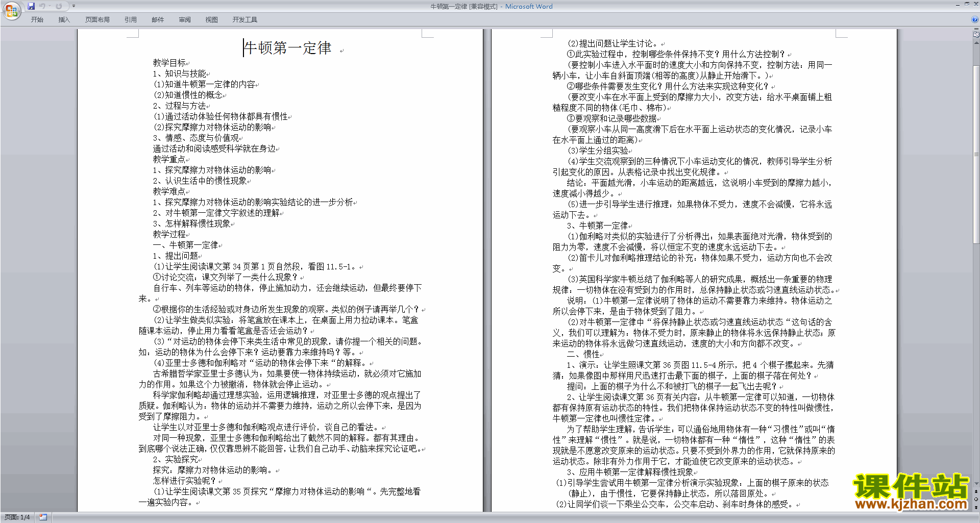
Task: Click the Redo icon
Action: click(x=59, y=6)
